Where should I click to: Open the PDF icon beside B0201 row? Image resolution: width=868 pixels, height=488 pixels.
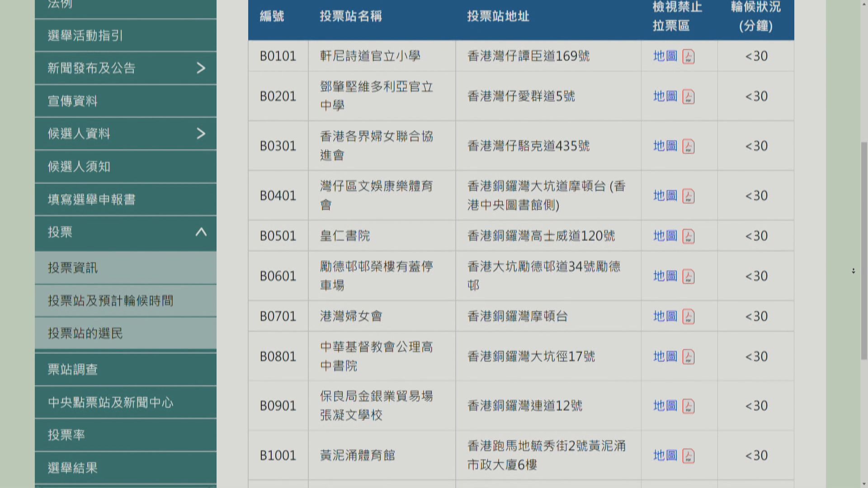click(689, 96)
